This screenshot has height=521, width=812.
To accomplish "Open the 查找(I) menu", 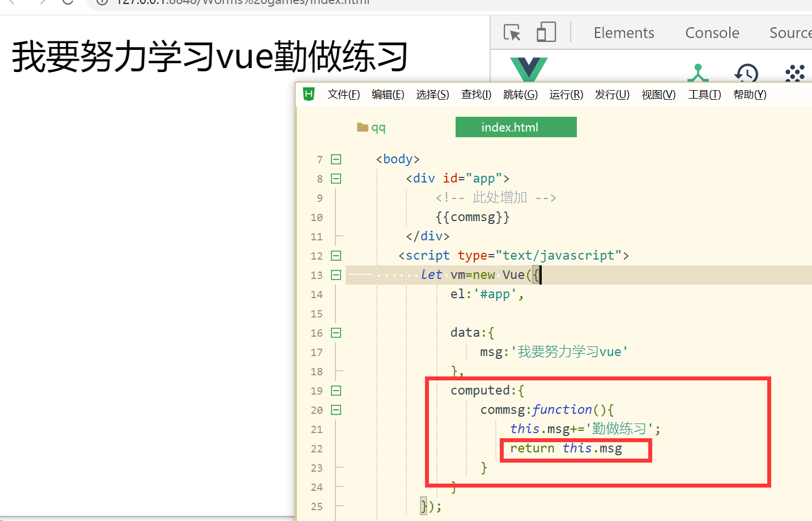I will pyautogui.click(x=476, y=95).
